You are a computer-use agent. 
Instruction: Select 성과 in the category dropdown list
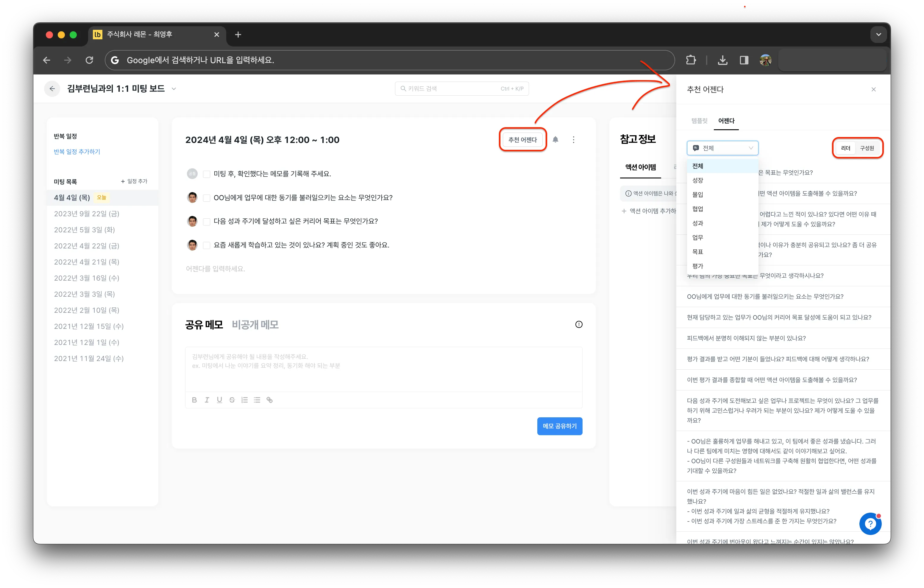(x=722, y=223)
